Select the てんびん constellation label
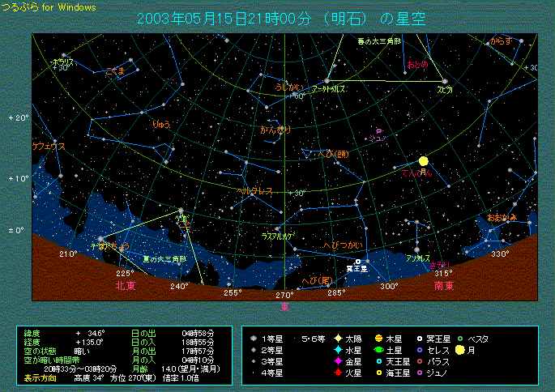The image size is (555, 392). tap(417, 173)
